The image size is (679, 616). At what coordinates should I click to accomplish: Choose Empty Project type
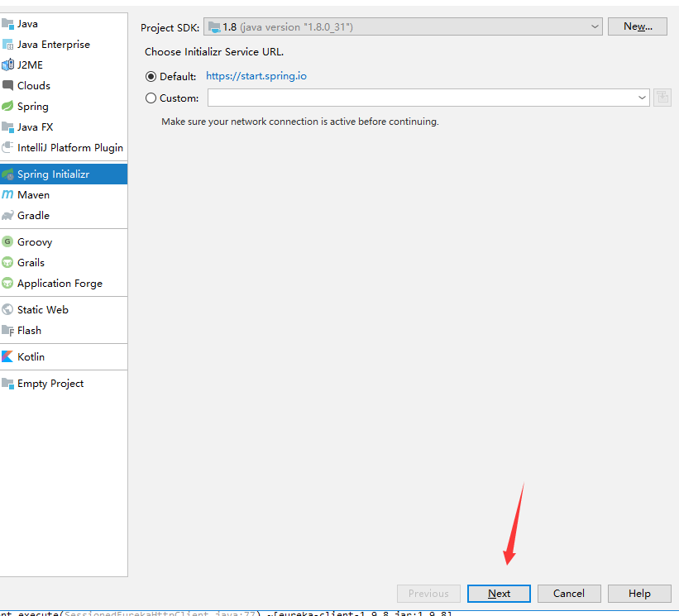[x=64, y=383]
